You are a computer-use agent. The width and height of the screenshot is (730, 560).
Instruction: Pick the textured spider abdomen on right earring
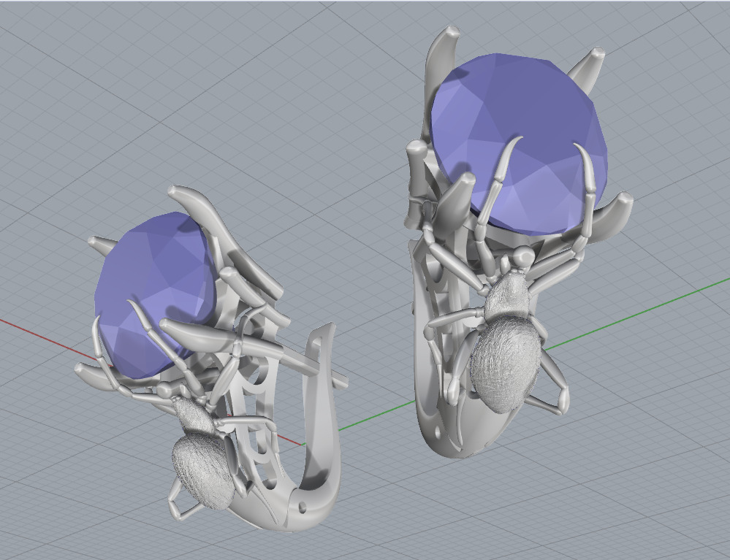point(506,365)
